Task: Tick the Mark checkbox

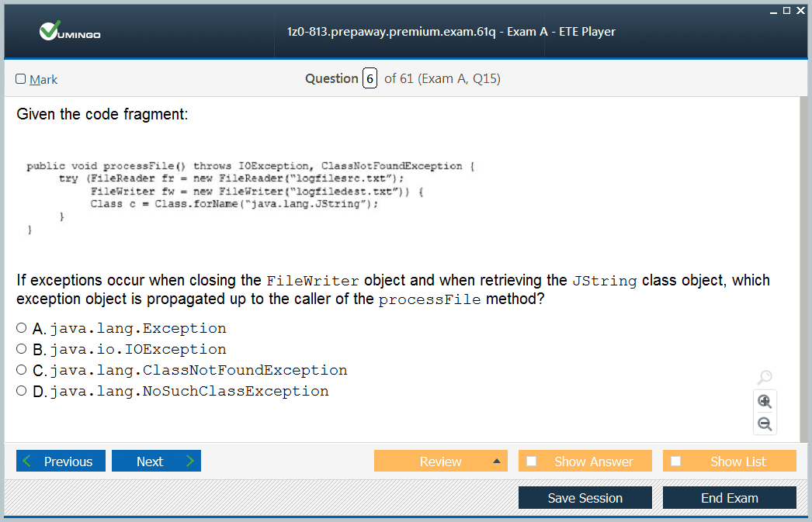Action: 21,78
